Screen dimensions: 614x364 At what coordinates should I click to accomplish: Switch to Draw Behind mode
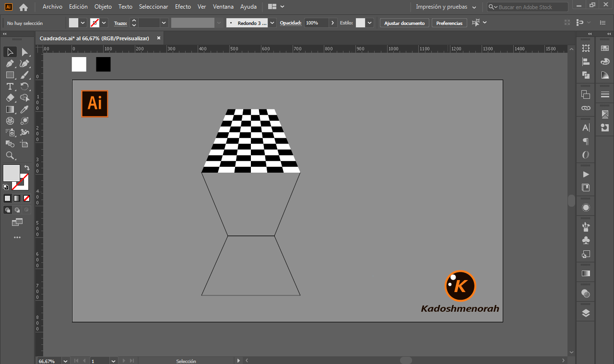click(17, 210)
